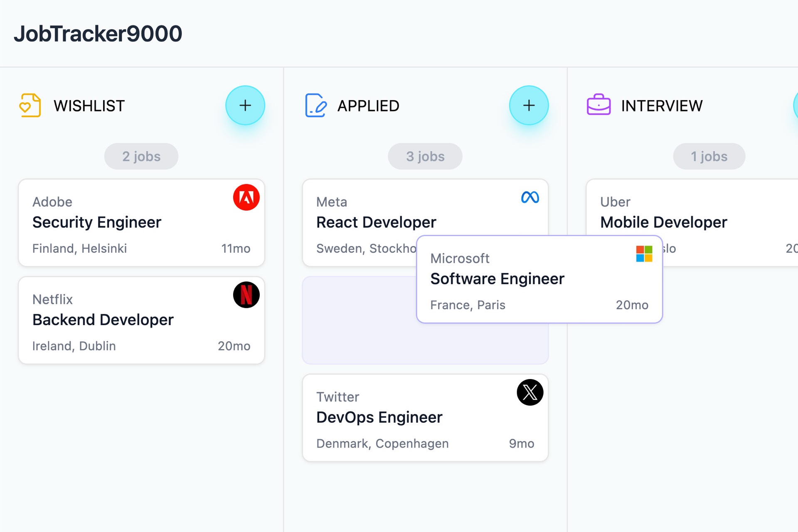The image size is (798, 532).
Task: Click the Adobe logo on Security Engineer card
Action: click(x=246, y=197)
